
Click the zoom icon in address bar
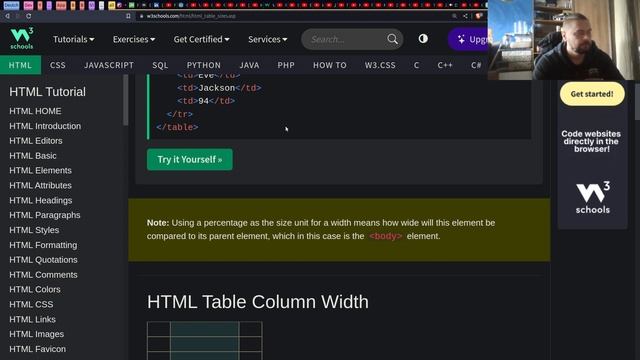(x=454, y=16)
